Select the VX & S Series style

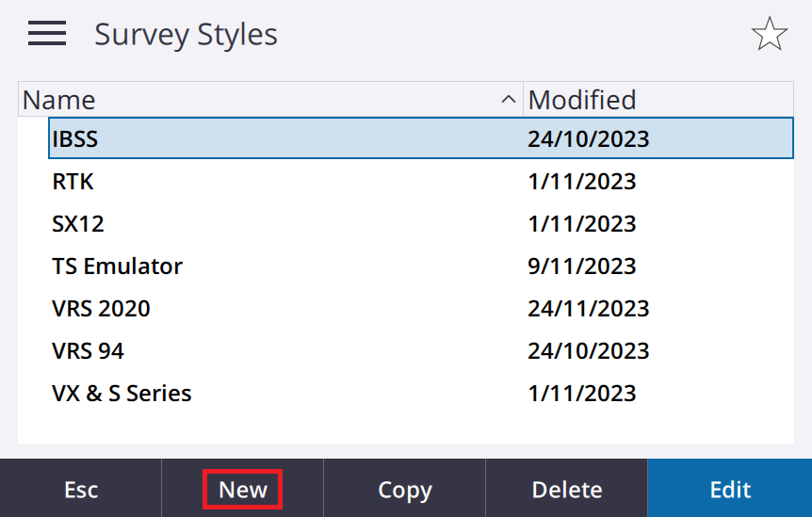click(420, 394)
